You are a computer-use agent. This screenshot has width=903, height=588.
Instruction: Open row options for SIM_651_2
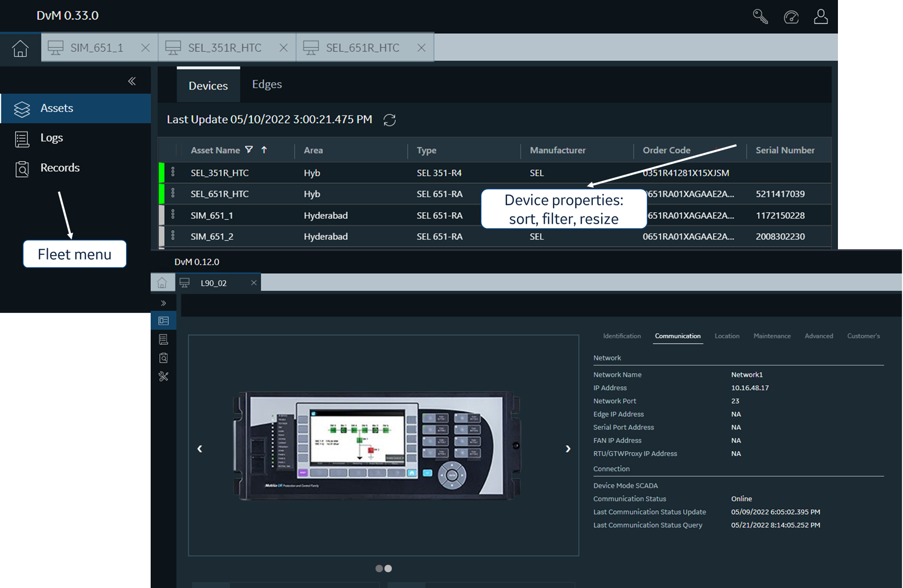(173, 236)
